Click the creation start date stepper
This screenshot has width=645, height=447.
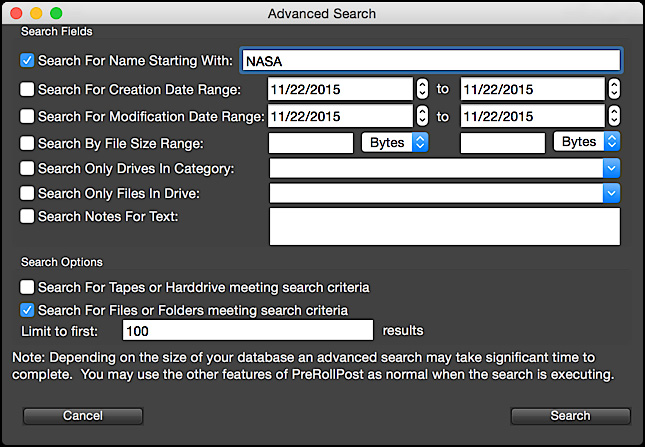(x=422, y=89)
